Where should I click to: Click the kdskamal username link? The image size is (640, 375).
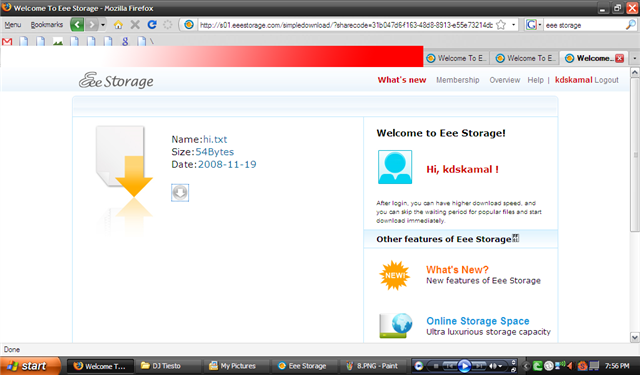(573, 80)
